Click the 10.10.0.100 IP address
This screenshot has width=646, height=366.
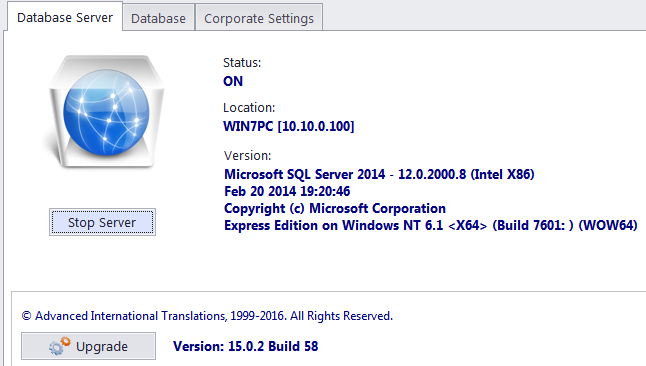pos(316,126)
